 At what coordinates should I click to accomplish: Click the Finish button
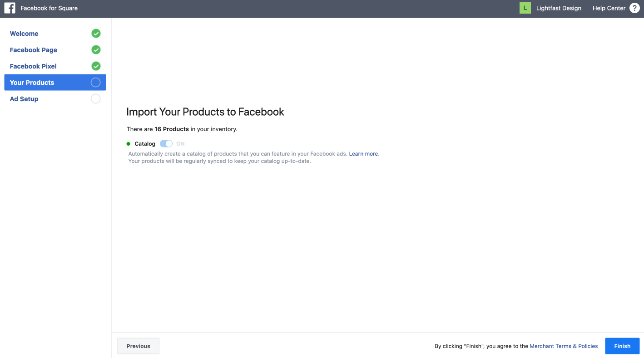click(x=622, y=346)
